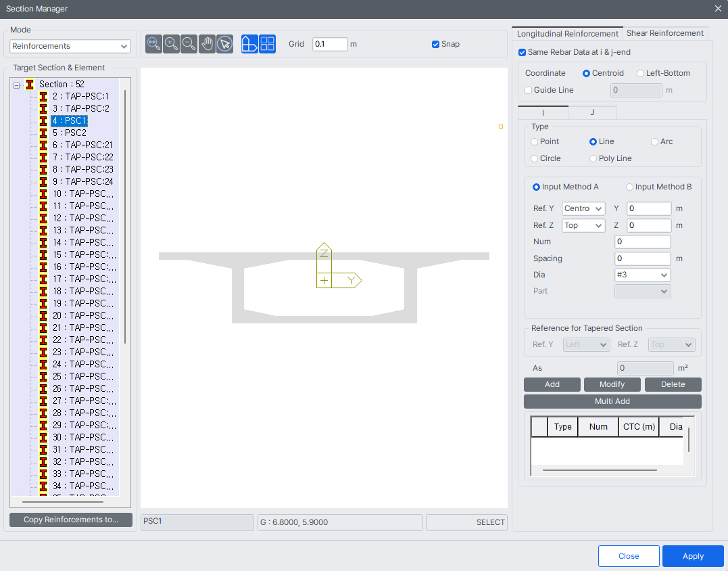Toggle the grid display icon
The image size is (728, 571).
[x=268, y=44]
